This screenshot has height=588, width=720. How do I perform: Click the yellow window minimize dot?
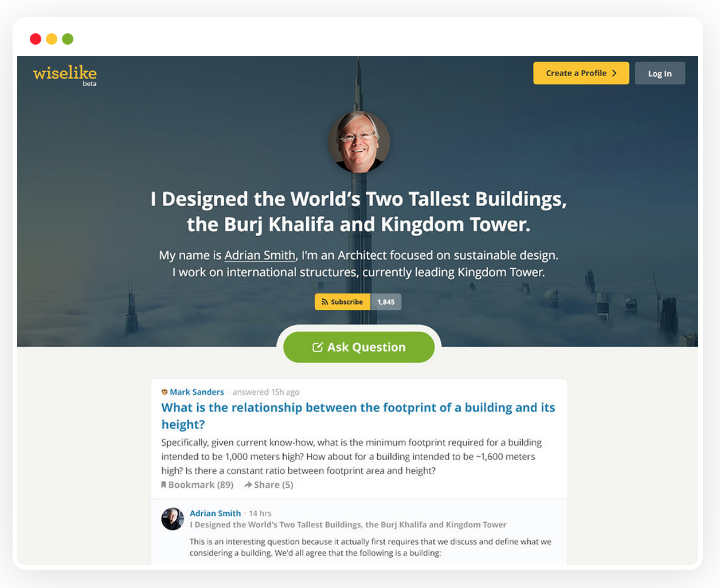[x=52, y=39]
